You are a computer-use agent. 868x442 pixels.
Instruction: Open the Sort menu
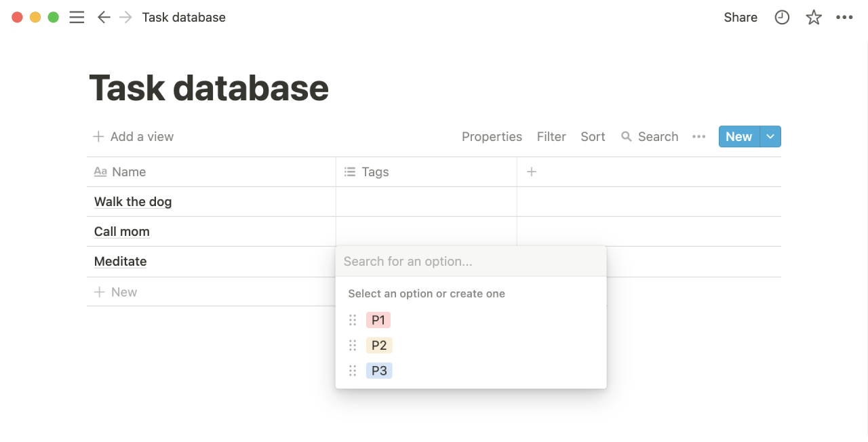click(x=593, y=137)
